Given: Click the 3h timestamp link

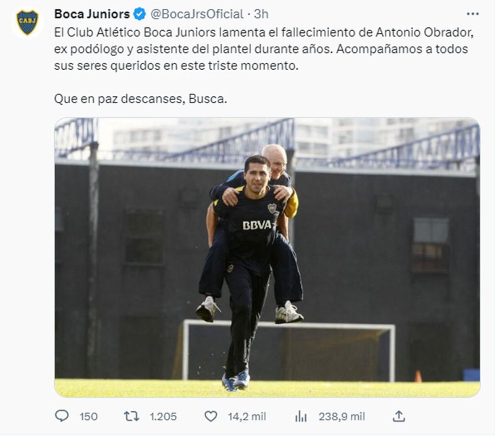Looking at the screenshot, I should point(261,14).
